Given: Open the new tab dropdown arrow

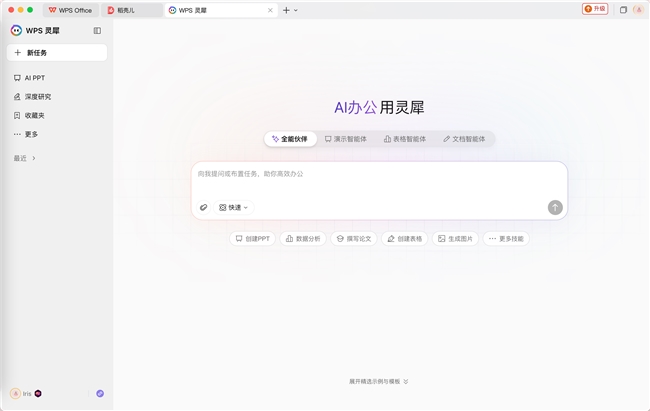Looking at the screenshot, I should (x=296, y=10).
